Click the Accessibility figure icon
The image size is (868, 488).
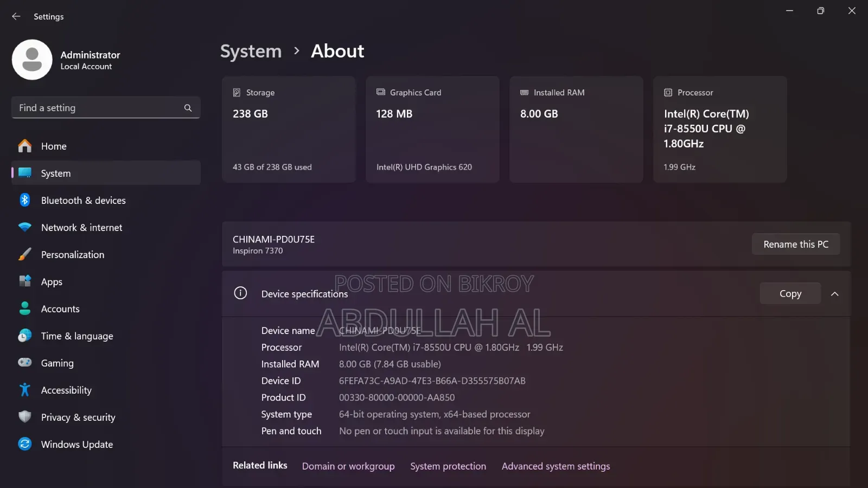(25, 390)
